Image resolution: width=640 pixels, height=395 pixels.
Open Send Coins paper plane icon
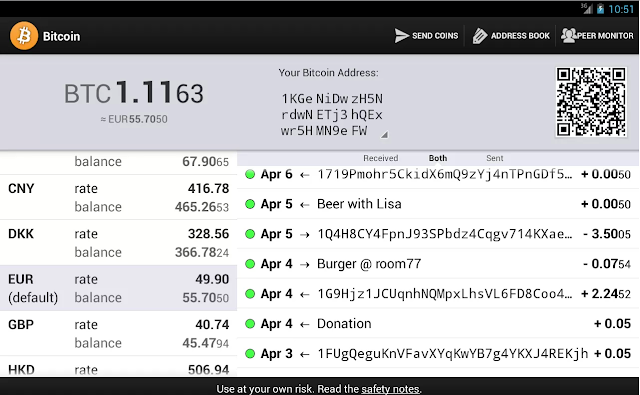pos(402,36)
